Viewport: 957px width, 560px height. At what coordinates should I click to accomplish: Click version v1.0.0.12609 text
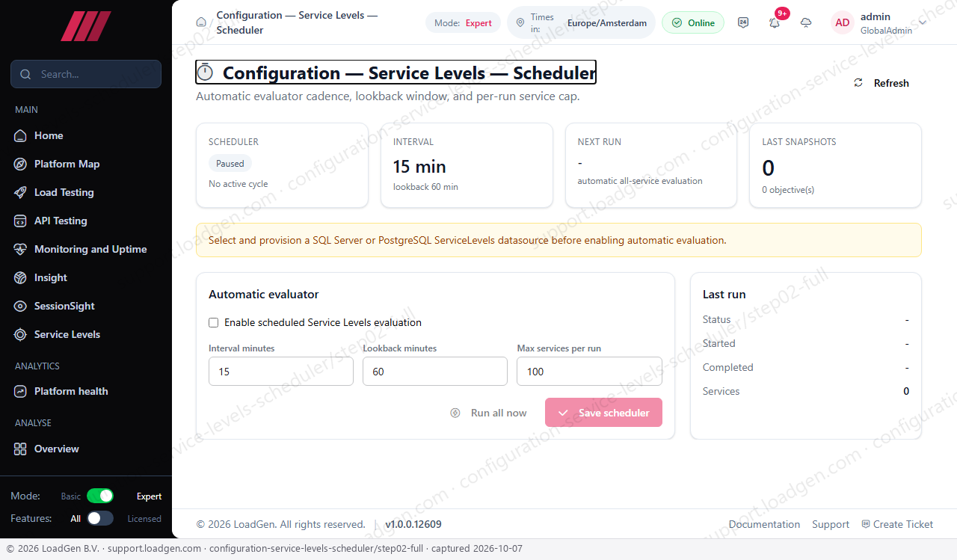(413, 524)
